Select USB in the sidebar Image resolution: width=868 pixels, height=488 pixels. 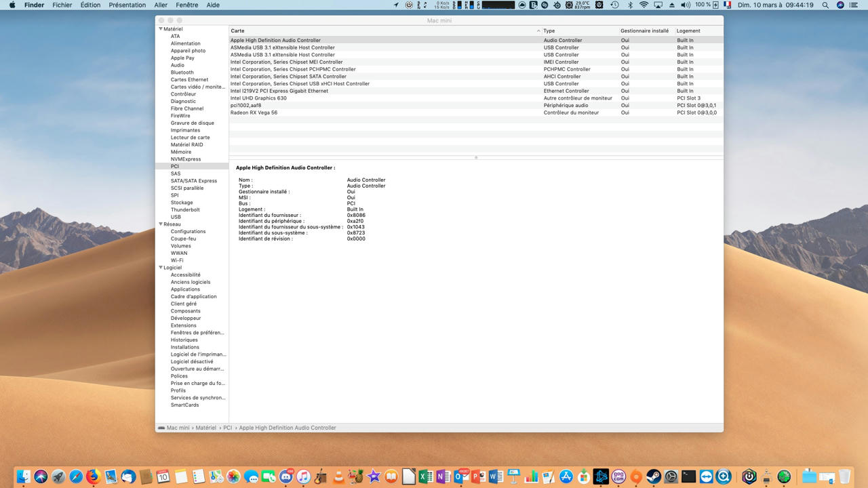coord(176,217)
